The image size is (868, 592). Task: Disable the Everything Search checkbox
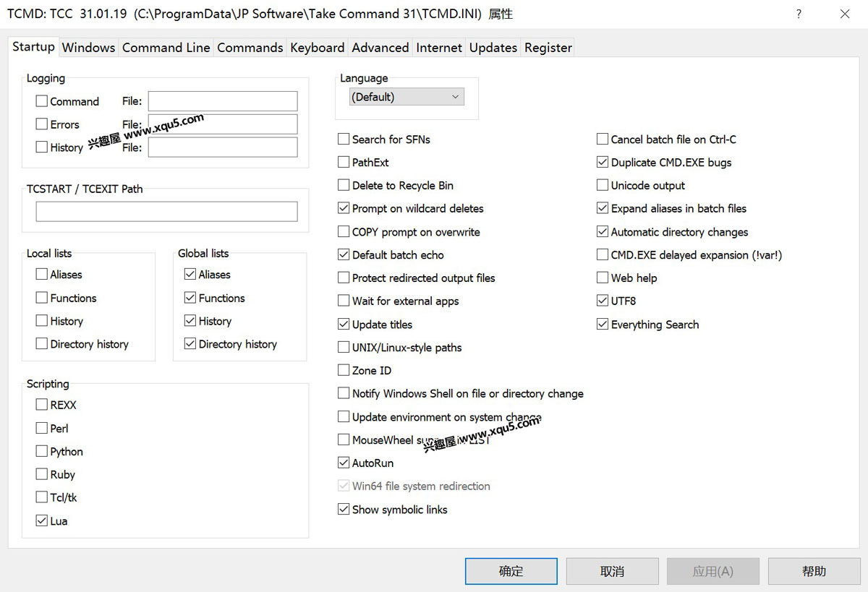603,325
